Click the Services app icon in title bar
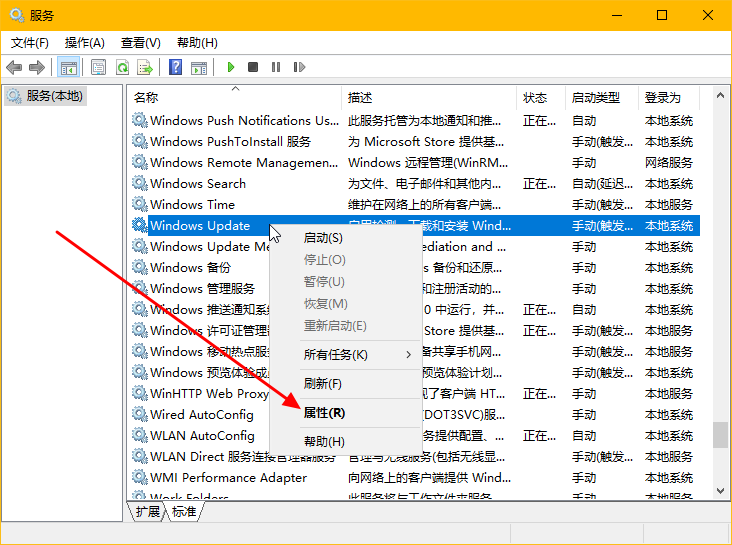 (x=17, y=15)
